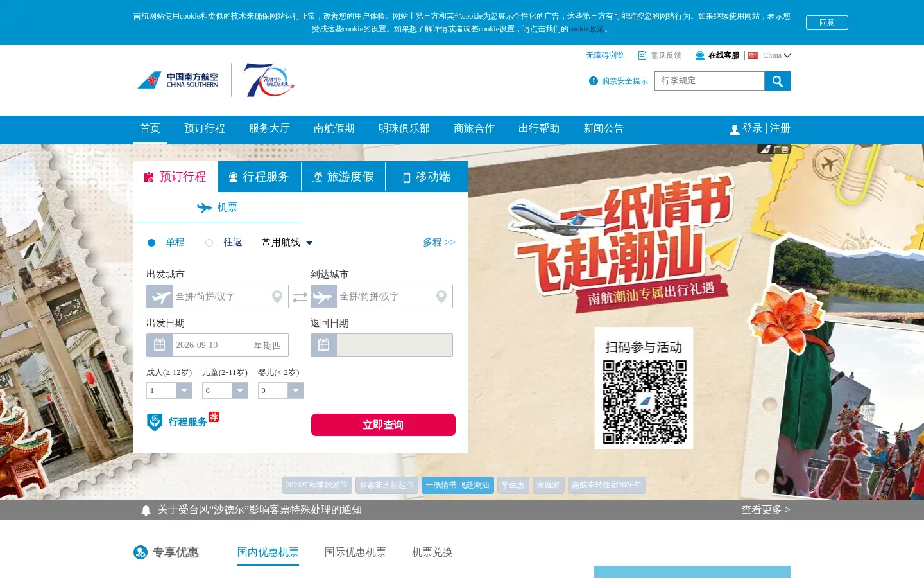Open the 70th anniversary logo

click(268, 80)
